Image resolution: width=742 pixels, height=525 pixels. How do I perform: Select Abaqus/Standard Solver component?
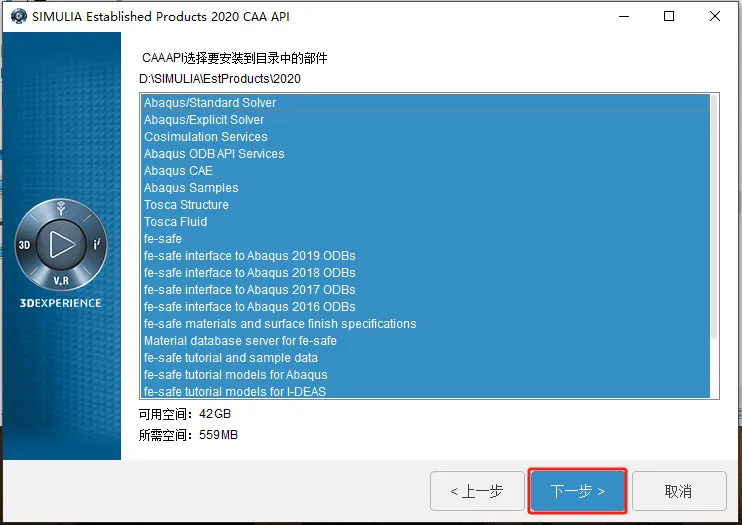[x=425, y=103]
